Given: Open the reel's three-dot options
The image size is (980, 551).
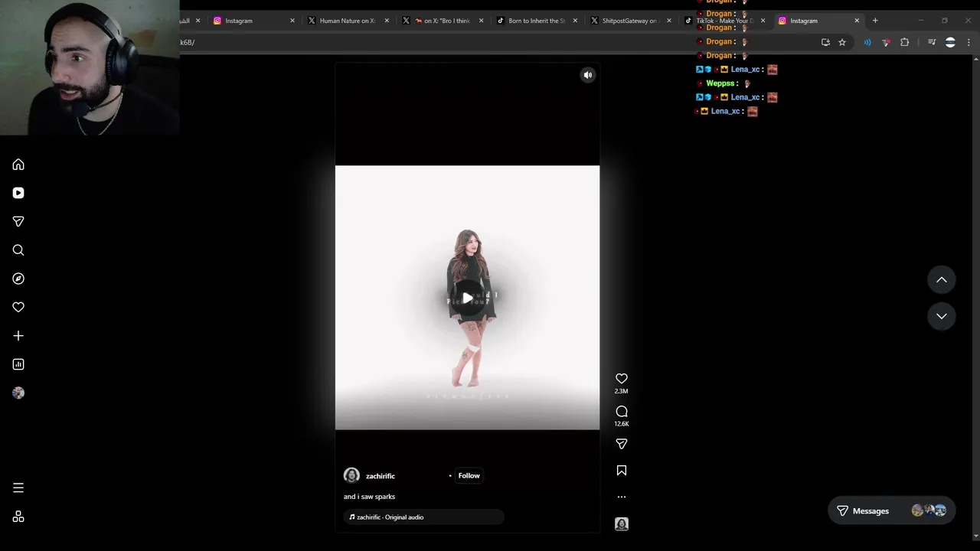Looking at the screenshot, I should click(621, 497).
